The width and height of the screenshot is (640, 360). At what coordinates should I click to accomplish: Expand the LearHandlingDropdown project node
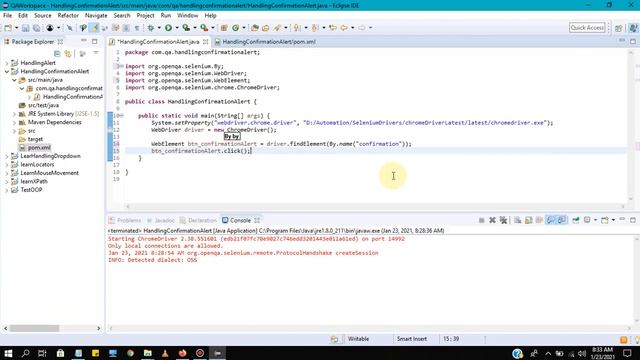pos(7,156)
